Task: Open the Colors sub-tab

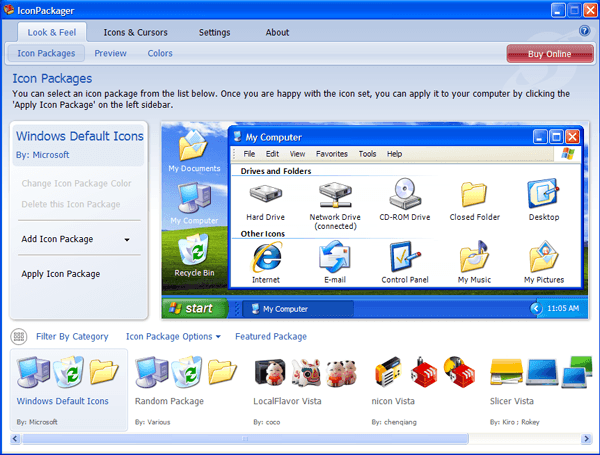Action: coord(160,53)
